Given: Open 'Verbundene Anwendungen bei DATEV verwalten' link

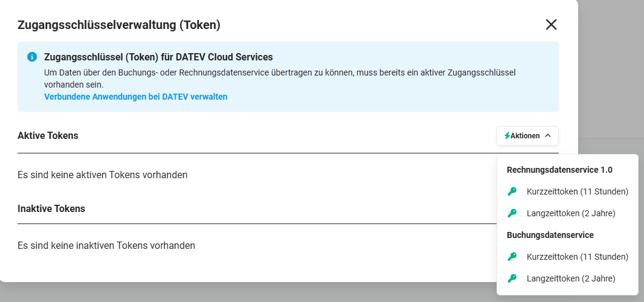Looking at the screenshot, I should tap(135, 97).
